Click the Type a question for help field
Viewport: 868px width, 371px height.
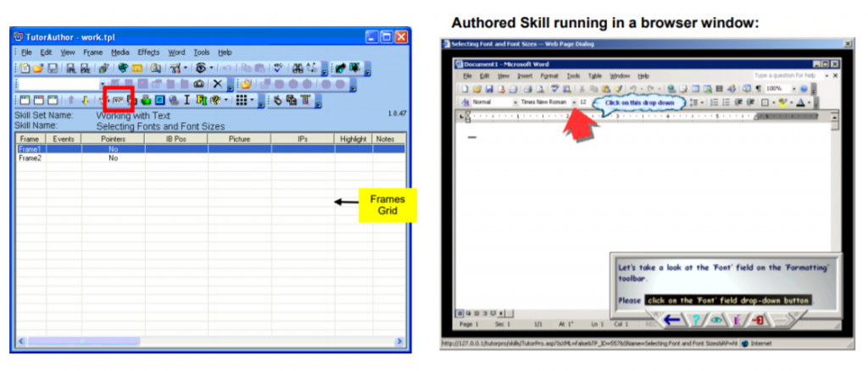787,75
